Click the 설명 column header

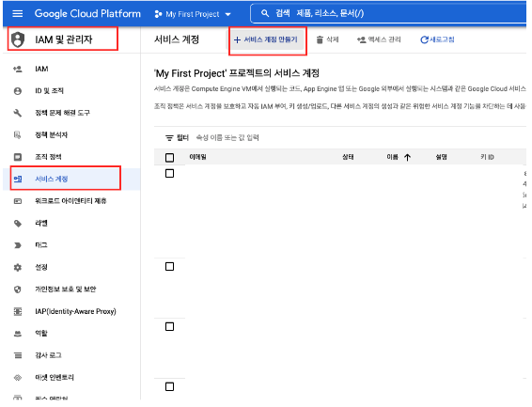pos(441,157)
